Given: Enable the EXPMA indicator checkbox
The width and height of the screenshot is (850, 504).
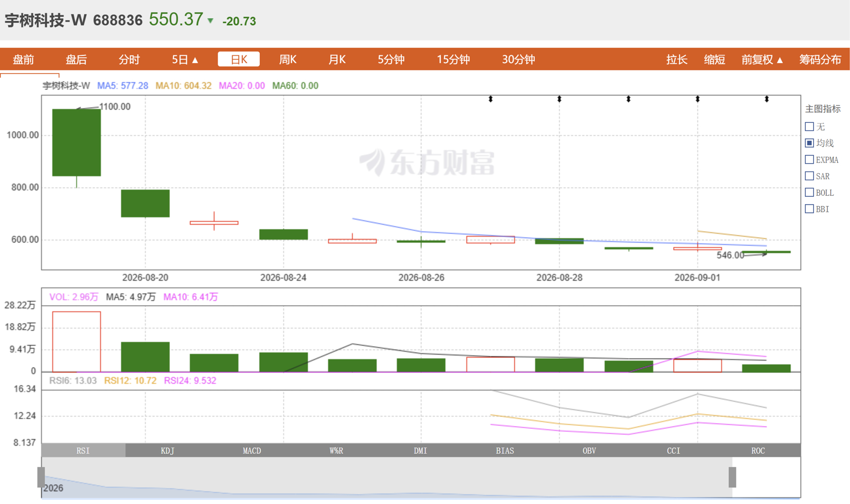Looking at the screenshot, I should (x=810, y=160).
